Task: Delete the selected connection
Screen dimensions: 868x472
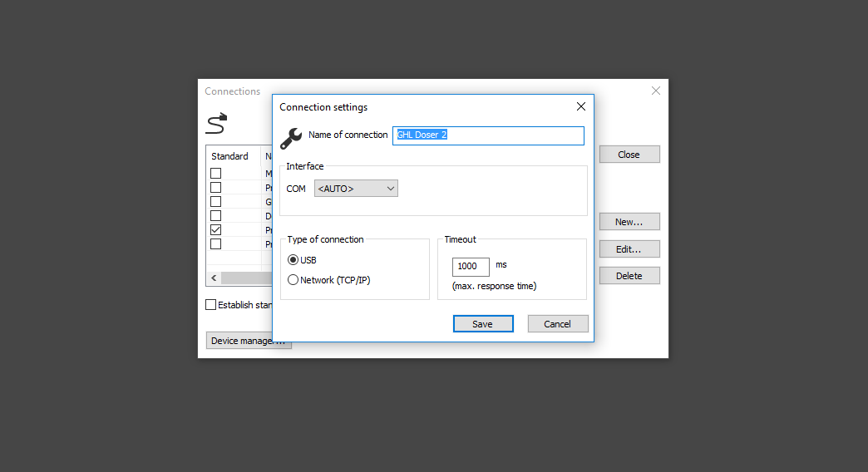Action: (x=629, y=276)
